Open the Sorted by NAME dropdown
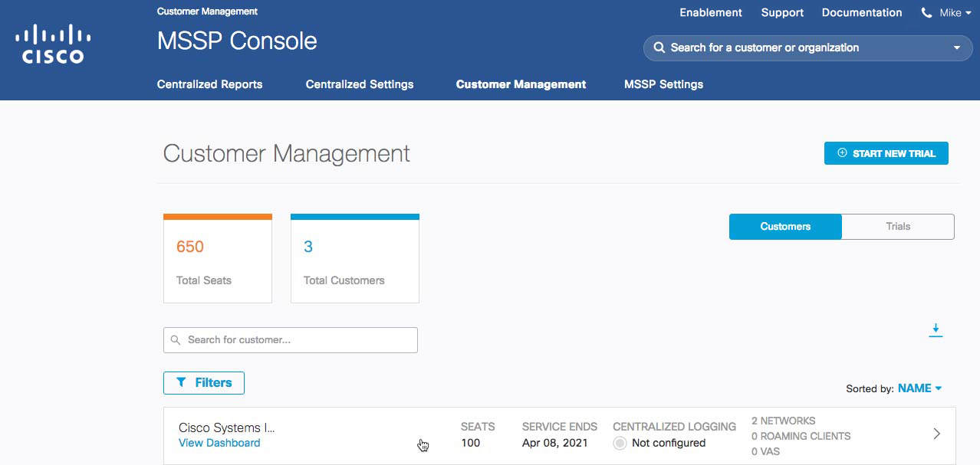This screenshot has width=980, height=465. [919, 388]
